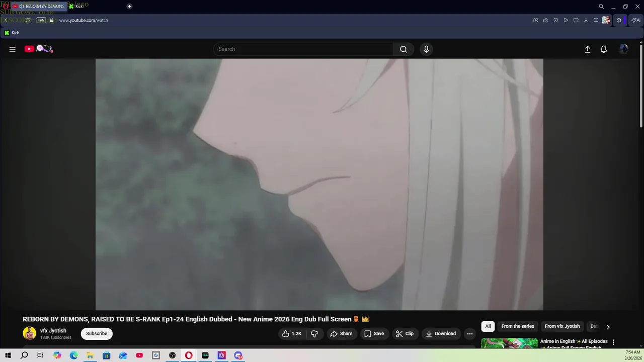
Task: Open OBS Studio from taskbar
Action: (x=172, y=355)
